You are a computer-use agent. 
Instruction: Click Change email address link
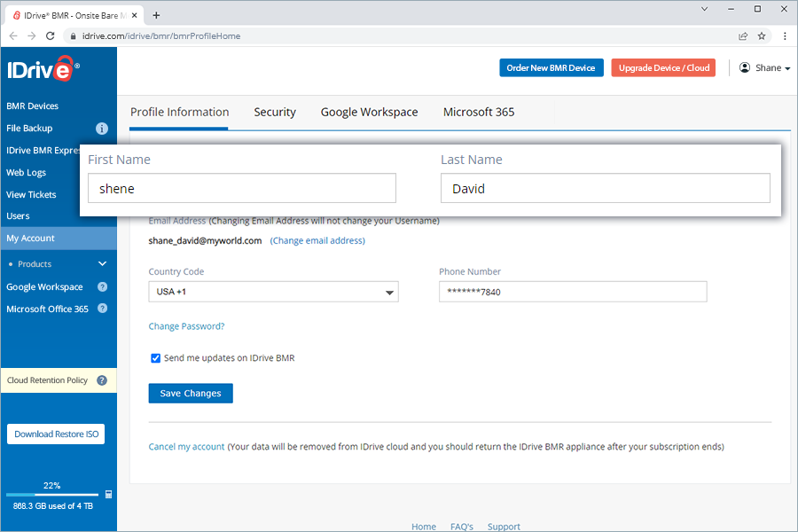point(317,240)
